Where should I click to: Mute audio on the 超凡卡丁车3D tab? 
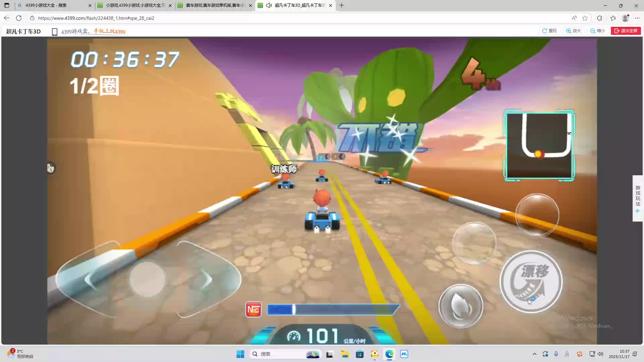[x=269, y=5]
